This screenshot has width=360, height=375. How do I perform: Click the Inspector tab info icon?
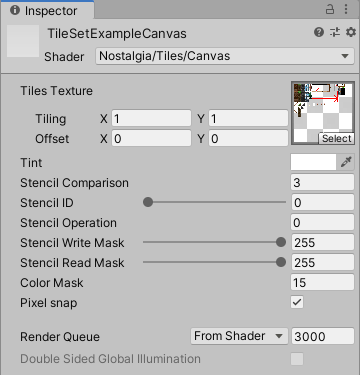(x=15, y=10)
